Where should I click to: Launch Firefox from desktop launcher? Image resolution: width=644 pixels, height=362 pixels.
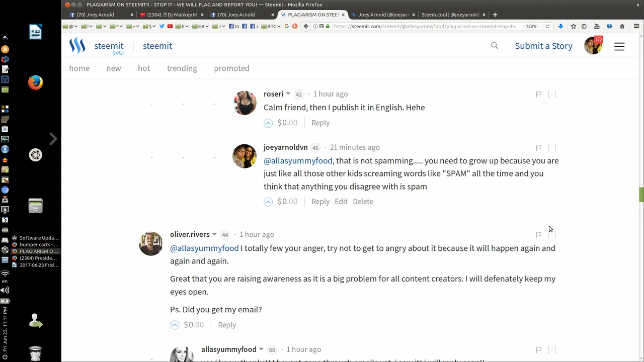pos(35,82)
